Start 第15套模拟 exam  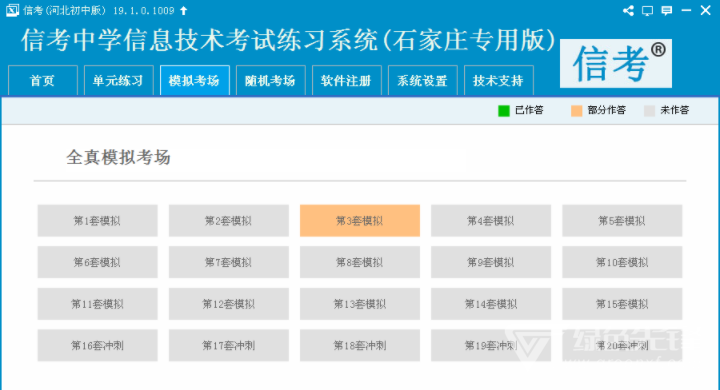622,304
